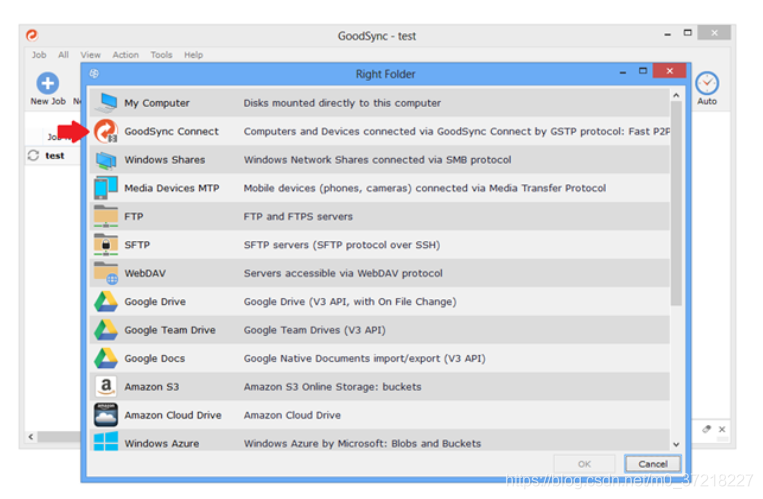Close the Right Folder dialog

(670, 71)
